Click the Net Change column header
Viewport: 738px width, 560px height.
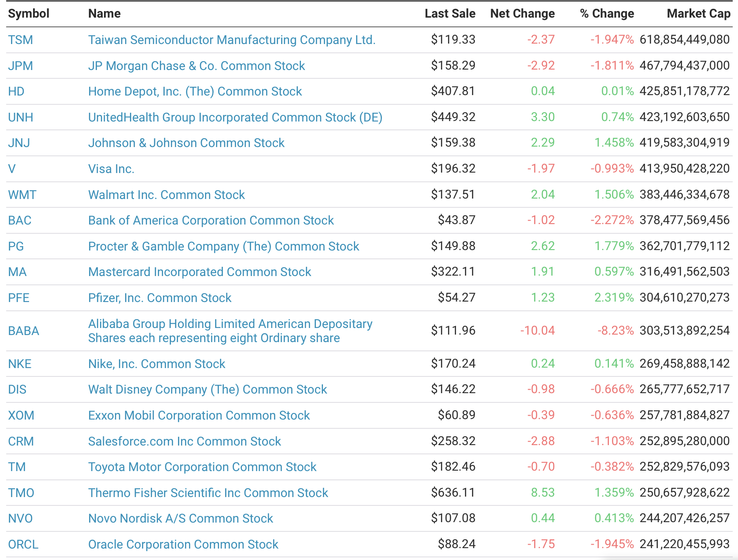tap(523, 14)
